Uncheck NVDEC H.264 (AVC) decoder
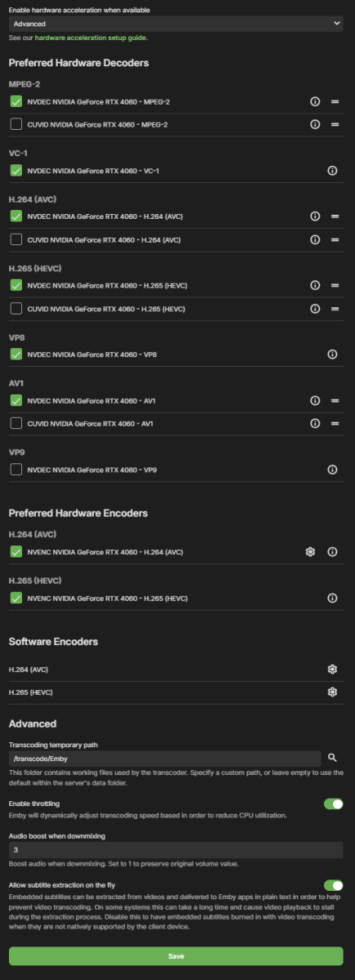 16,216
